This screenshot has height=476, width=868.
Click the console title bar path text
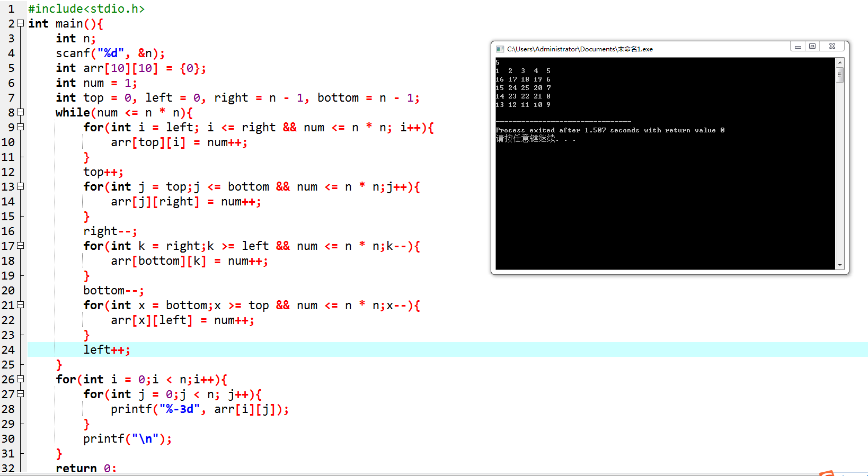pyautogui.click(x=580, y=49)
